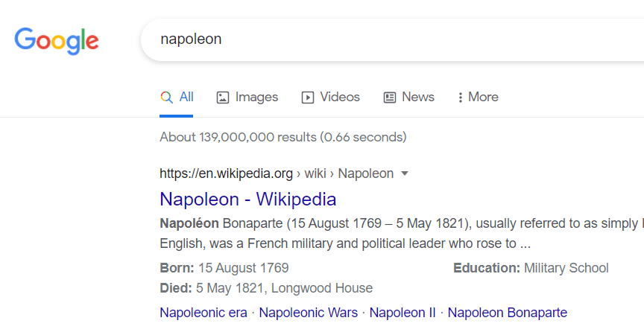The width and height of the screenshot is (644, 335).
Task: Click the Google logo
Action: (x=57, y=39)
